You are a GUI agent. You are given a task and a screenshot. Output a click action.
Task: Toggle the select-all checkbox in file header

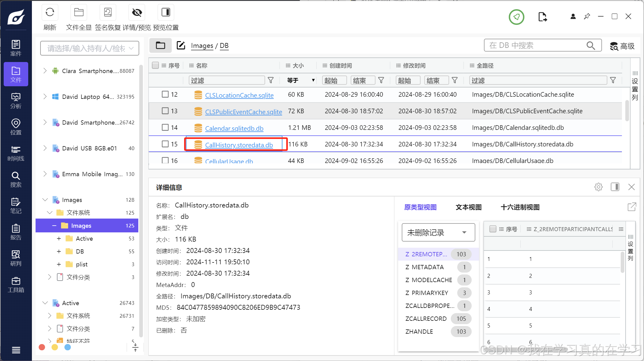pos(155,65)
